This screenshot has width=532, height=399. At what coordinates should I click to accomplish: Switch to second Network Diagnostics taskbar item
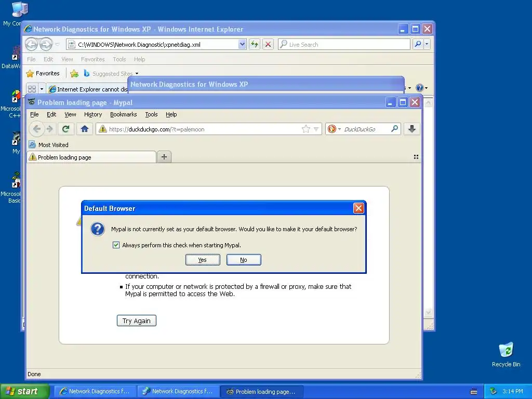[179, 391]
